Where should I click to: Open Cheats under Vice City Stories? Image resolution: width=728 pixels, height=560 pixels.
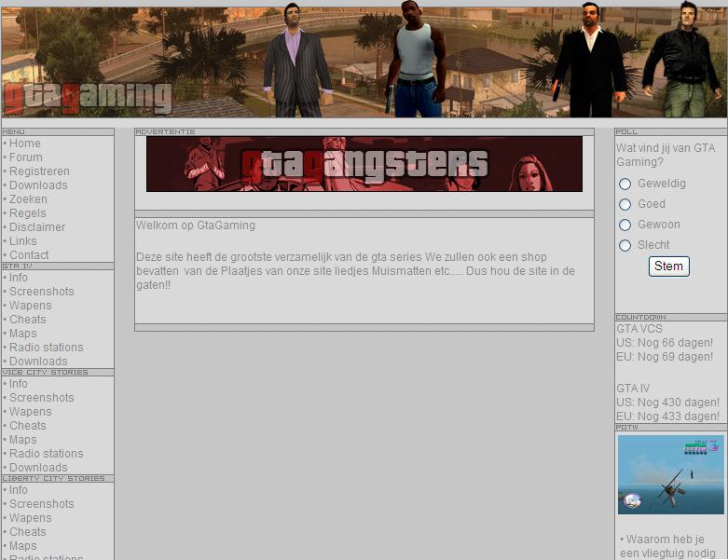coord(28,426)
